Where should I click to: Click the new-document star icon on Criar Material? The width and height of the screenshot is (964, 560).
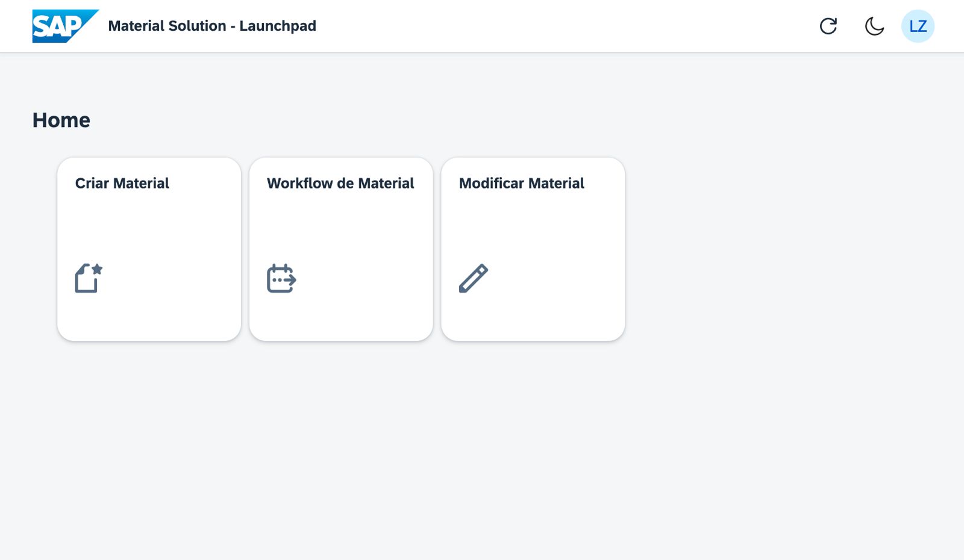click(x=89, y=278)
